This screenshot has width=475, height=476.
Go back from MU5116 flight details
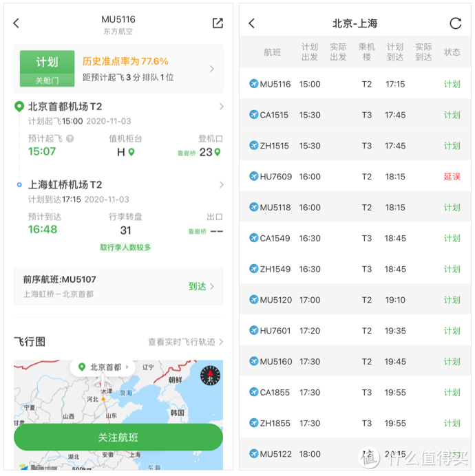(17, 23)
